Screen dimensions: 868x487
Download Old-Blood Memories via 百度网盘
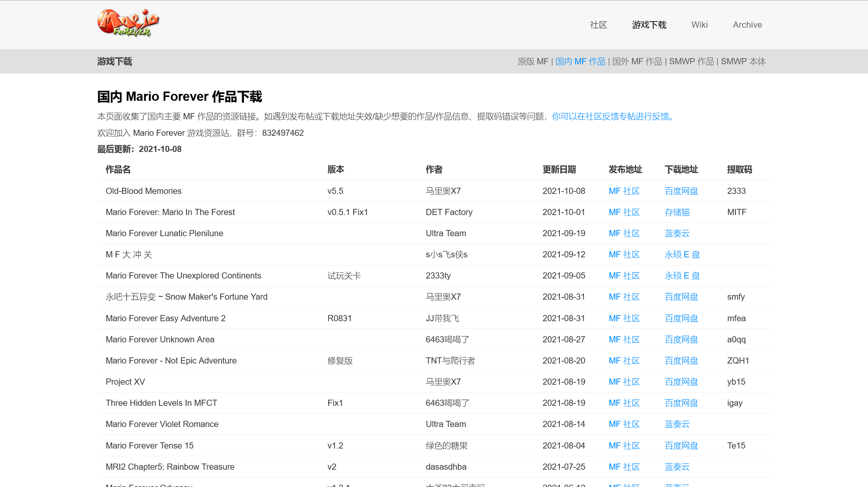681,191
